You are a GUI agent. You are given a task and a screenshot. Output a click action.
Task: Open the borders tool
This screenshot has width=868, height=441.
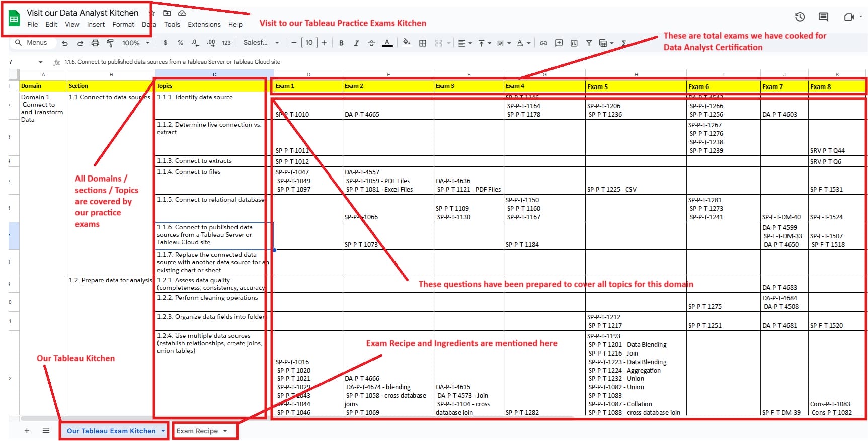(423, 43)
